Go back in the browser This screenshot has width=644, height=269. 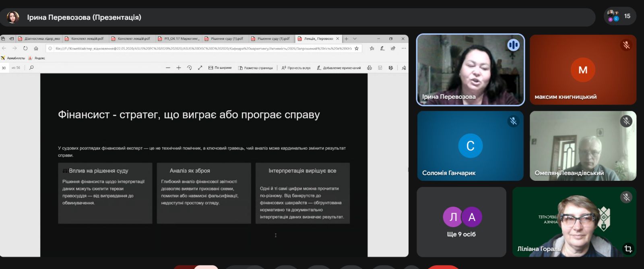4,48
